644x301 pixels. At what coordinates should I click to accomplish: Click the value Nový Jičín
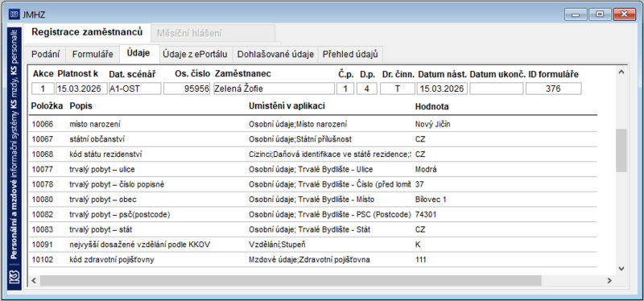pos(432,124)
